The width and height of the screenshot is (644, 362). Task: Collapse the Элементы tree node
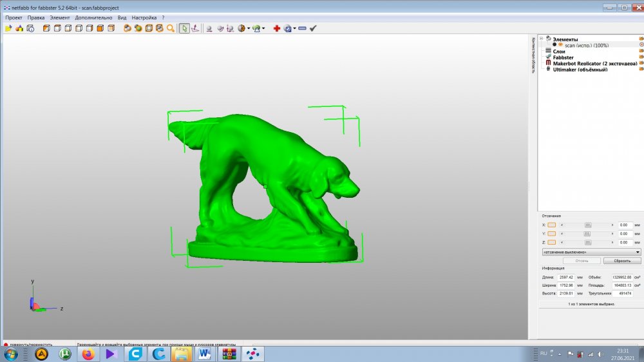coord(542,39)
